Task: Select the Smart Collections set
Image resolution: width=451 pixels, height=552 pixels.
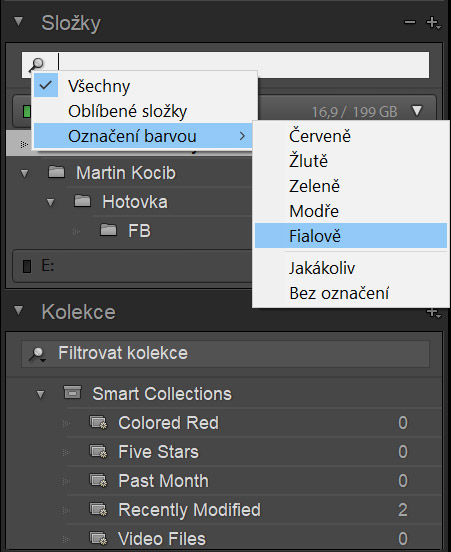Action: coord(162,394)
